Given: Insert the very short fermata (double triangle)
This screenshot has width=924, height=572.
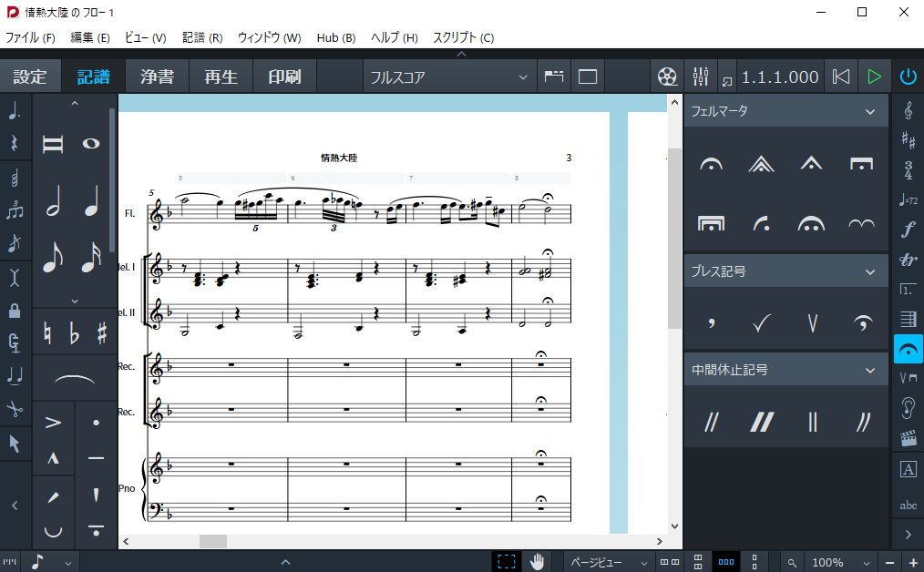Looking at the screenshot, I should tap(762, 163).
